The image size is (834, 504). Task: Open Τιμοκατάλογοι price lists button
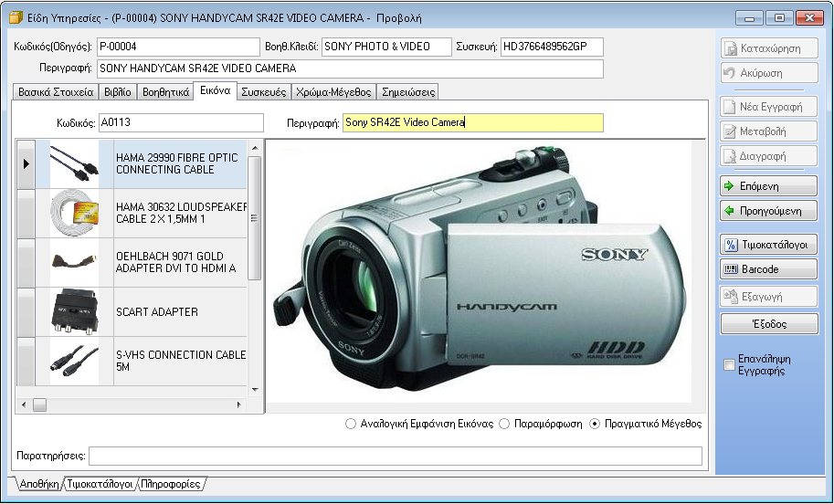[769, 245]
